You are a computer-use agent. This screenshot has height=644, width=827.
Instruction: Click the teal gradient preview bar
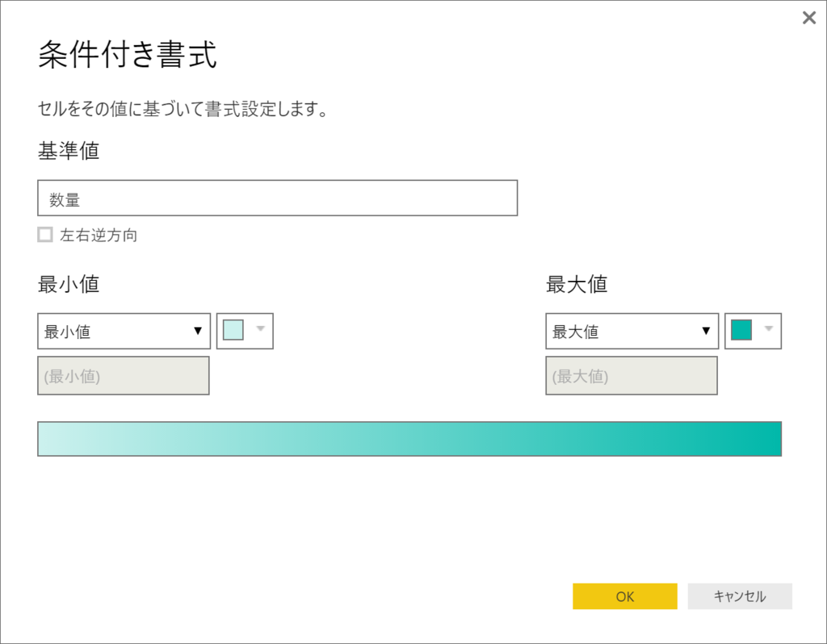(x=409, y=439)
